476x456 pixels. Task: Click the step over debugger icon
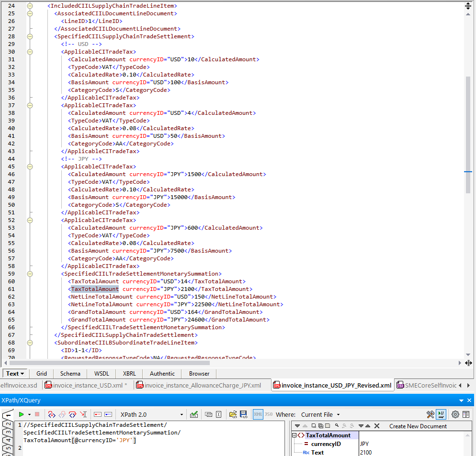72,414
